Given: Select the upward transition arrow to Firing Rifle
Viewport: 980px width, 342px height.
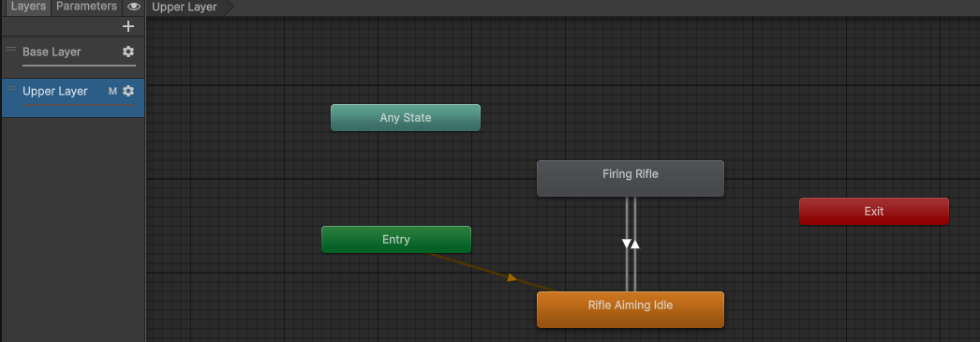Looking at the screenshot, I should pos(635,244).
